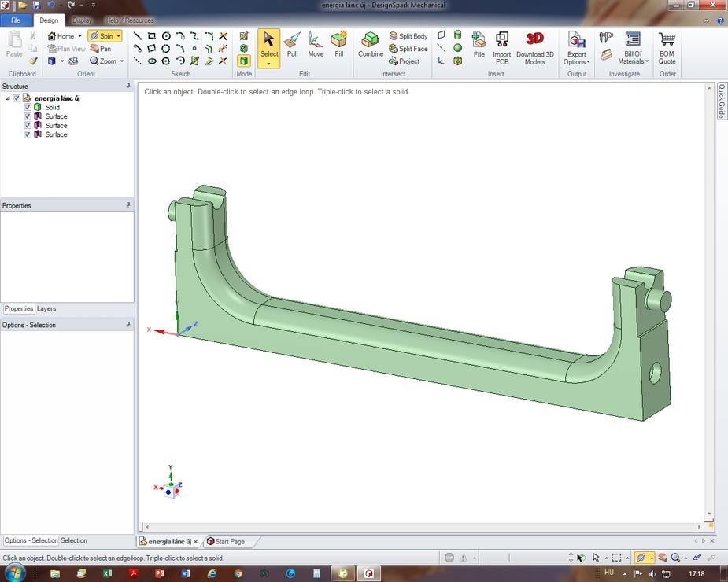Activate the Move tool
Image resolution: width=728 pixels, height=582 pixels.
click(316, 46)
